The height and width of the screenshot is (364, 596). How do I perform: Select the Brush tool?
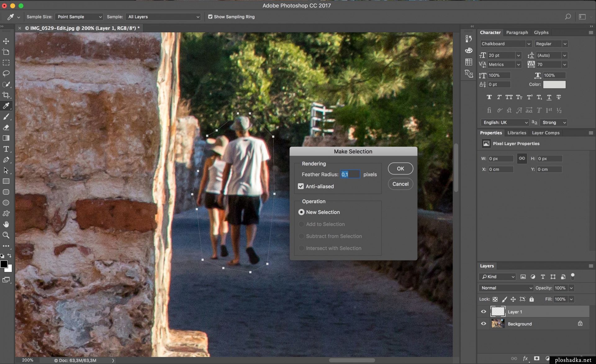6,117
